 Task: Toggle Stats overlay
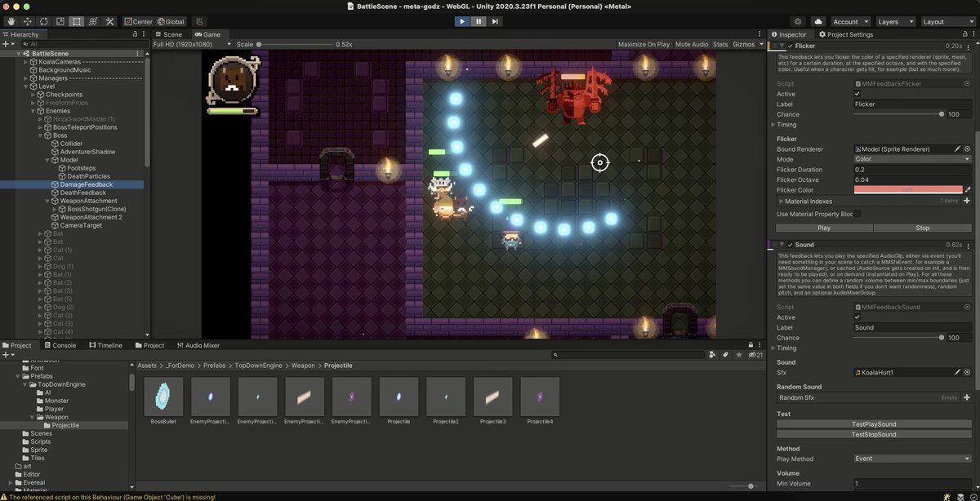(720, 44)
